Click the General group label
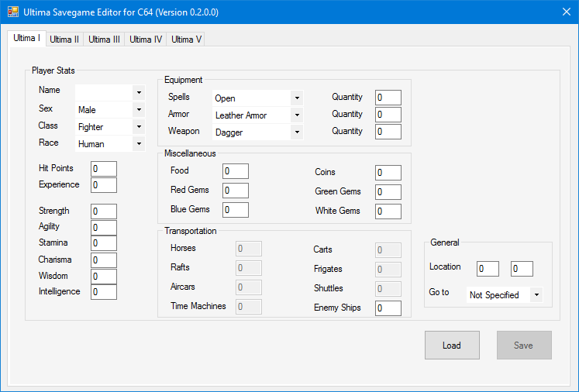The width and height of the screenshot is (579, 392). pyautogui.click(x=445, y=242)
